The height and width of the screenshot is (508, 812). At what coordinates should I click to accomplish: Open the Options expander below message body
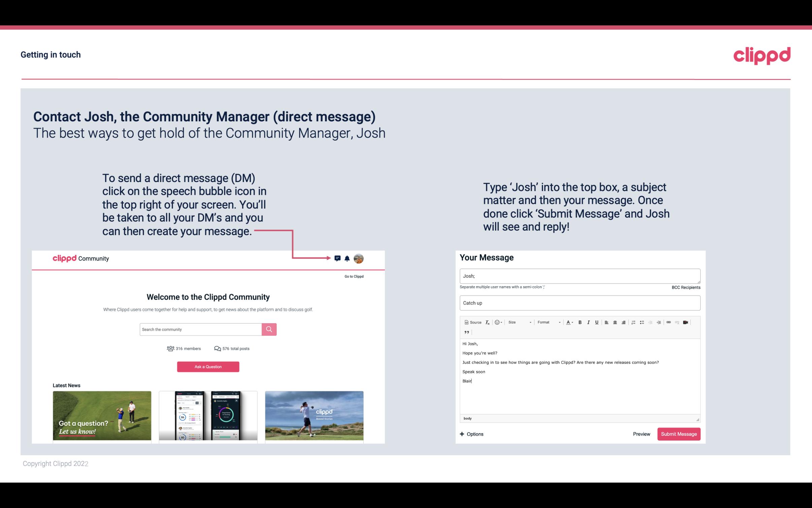(x=471, y=434)
